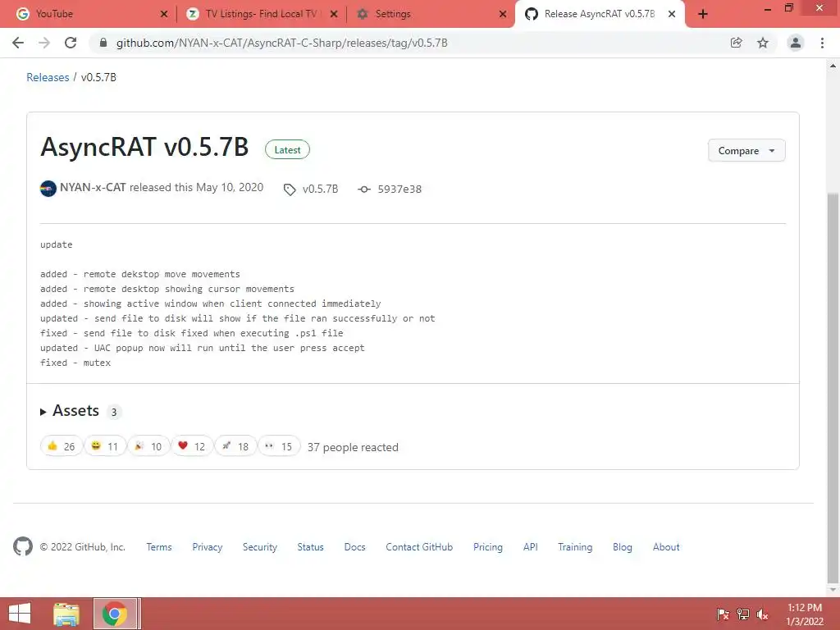Open the Chrome profile avatar menu
The width and height of the screenshot is (840, 630).
point(796,43)
